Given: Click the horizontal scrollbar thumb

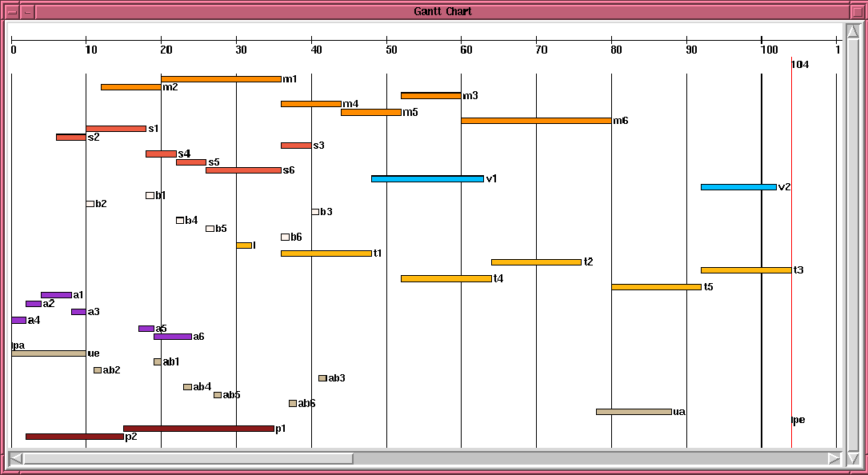Looking at the screenshot, I should (188, 458).
